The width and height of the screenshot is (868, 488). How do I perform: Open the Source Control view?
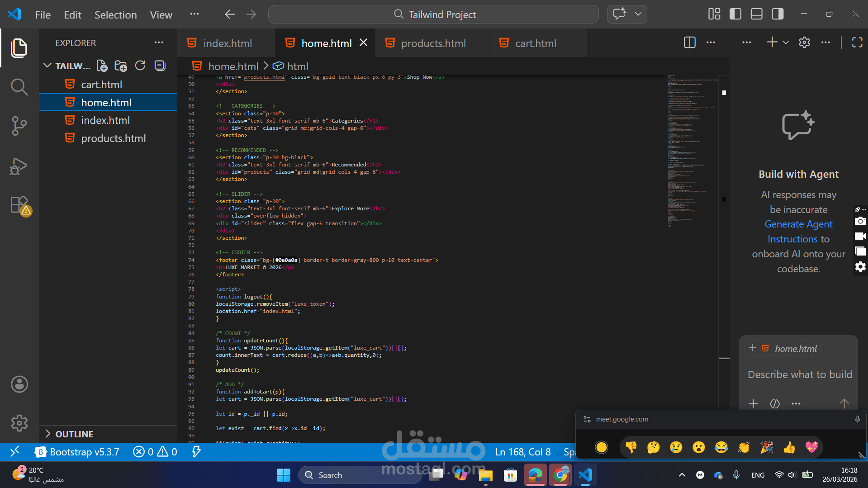click(x=19, y=126)
